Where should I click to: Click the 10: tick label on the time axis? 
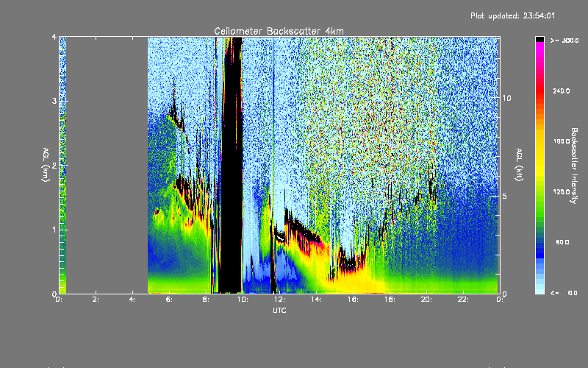tap(243, 300)
